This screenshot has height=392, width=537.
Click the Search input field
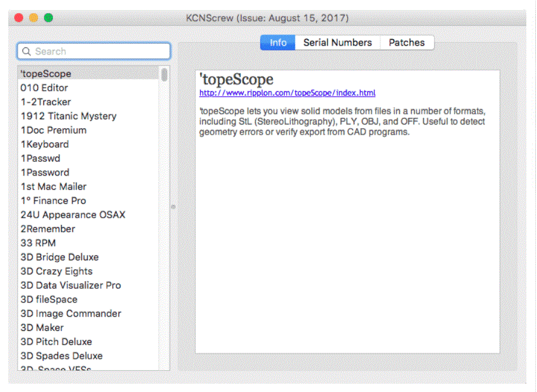pos(94,52)
